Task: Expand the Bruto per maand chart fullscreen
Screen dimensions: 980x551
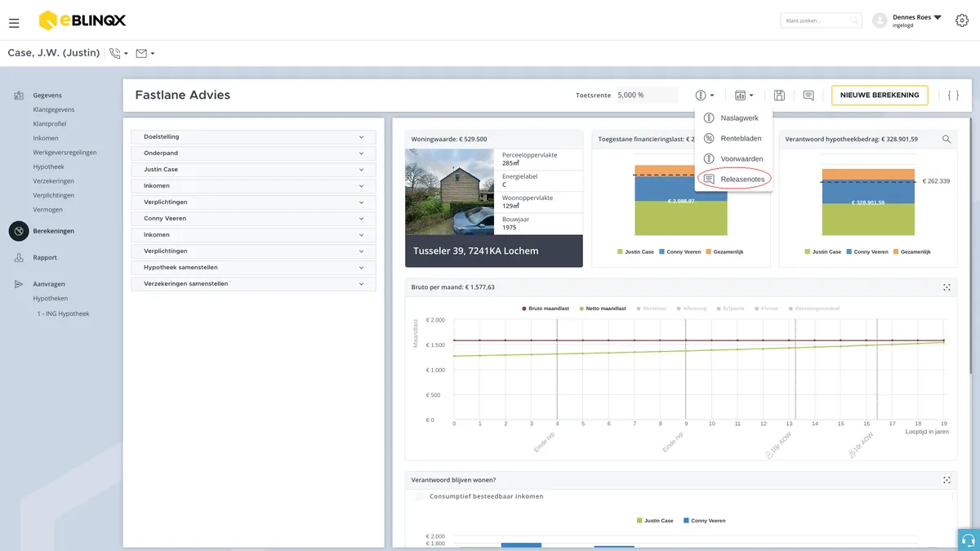Action: (947, 287)
